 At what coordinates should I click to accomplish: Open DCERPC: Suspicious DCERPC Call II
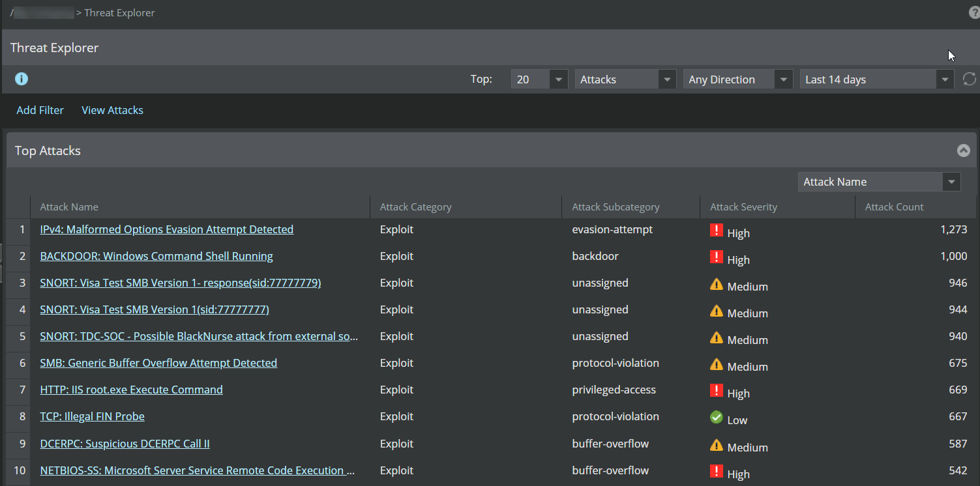click(x=125, y=444)
